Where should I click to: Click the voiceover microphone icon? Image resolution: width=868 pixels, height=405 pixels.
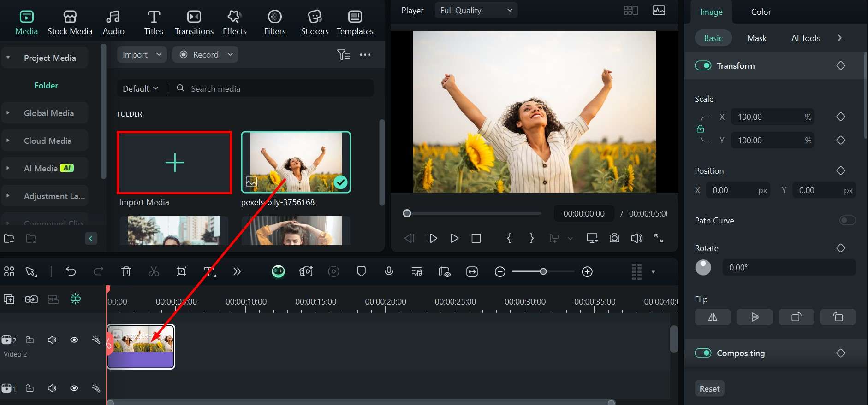tap(389, 272)
